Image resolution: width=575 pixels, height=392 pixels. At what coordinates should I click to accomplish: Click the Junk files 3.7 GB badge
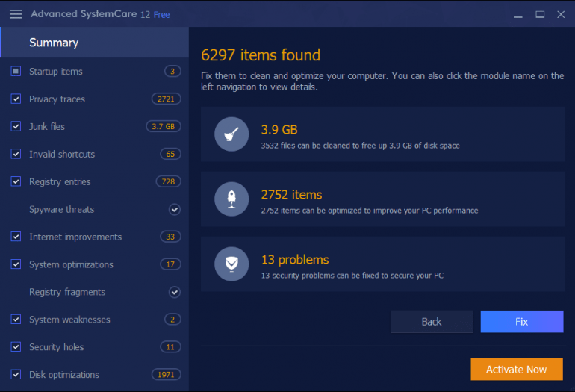[x=164, y=126]
